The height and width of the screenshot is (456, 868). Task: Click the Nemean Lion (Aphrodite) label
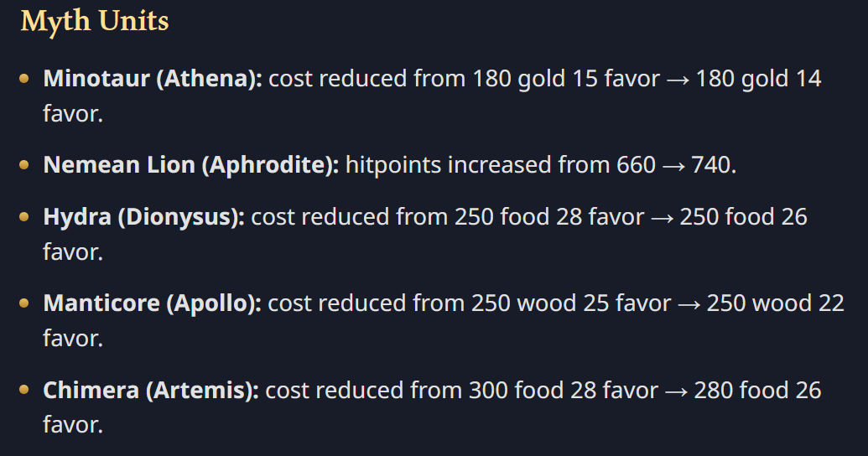click(x=190, y=164)
